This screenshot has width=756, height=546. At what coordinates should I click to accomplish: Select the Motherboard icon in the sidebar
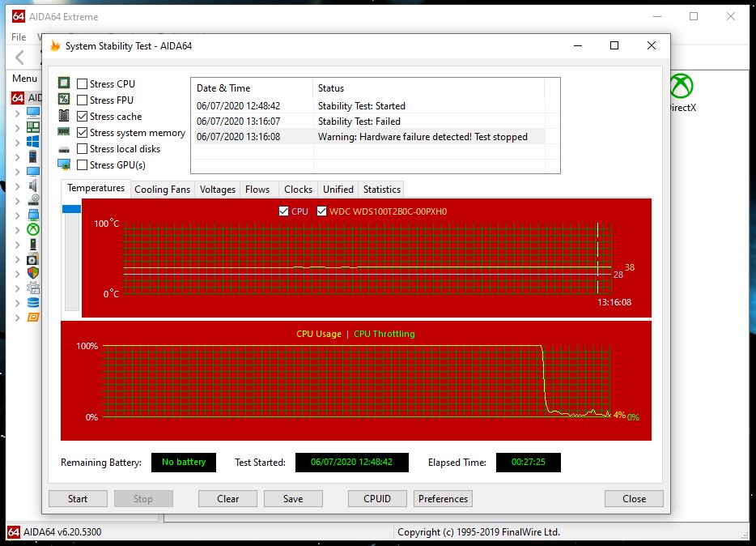[x=33, y=127]
